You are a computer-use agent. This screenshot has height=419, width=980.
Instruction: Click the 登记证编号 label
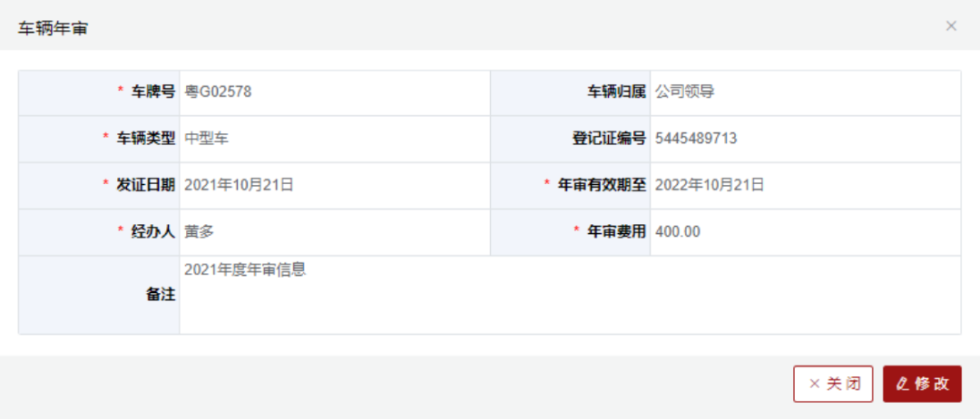[x=609, y=139]
